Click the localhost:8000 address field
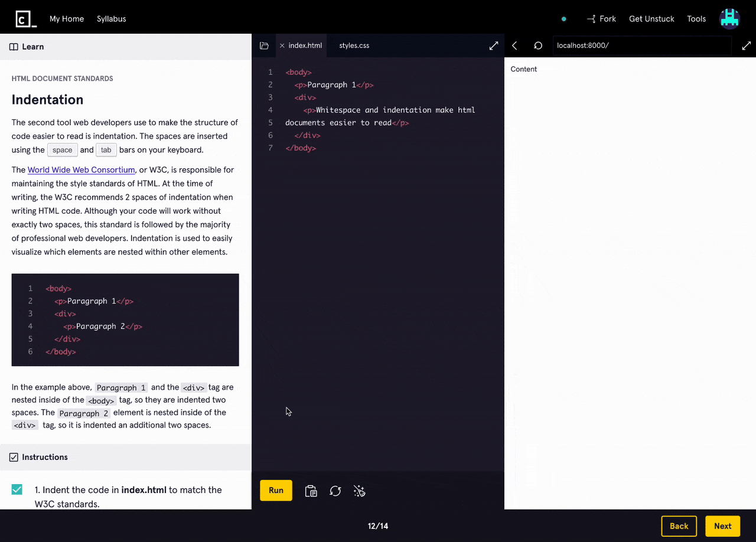Screen dimensions: 756x542 click(x=641, y=45)
